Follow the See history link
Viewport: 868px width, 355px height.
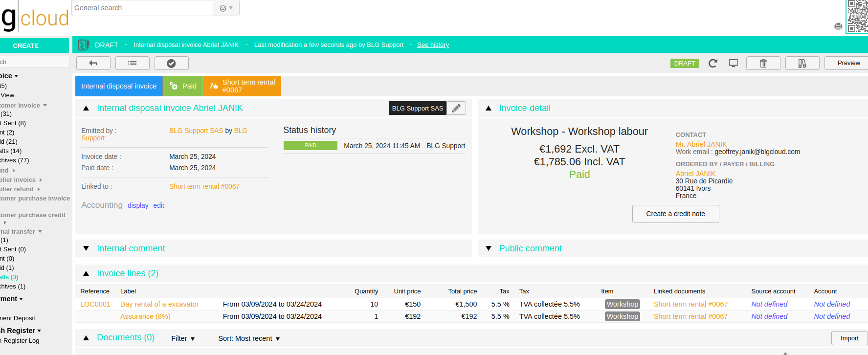click(x=433, y=45)
